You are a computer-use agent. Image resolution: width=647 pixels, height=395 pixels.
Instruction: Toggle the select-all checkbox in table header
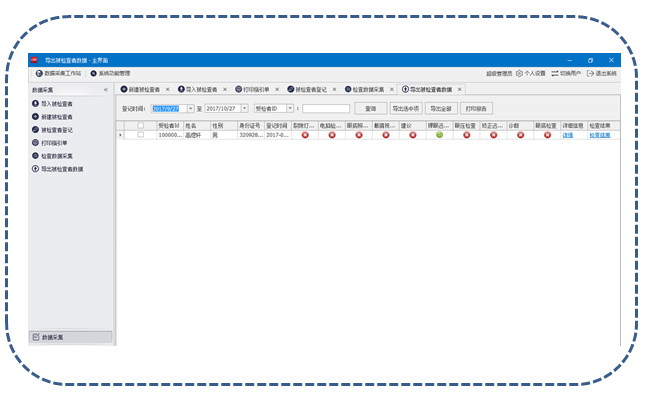[141, 125]
